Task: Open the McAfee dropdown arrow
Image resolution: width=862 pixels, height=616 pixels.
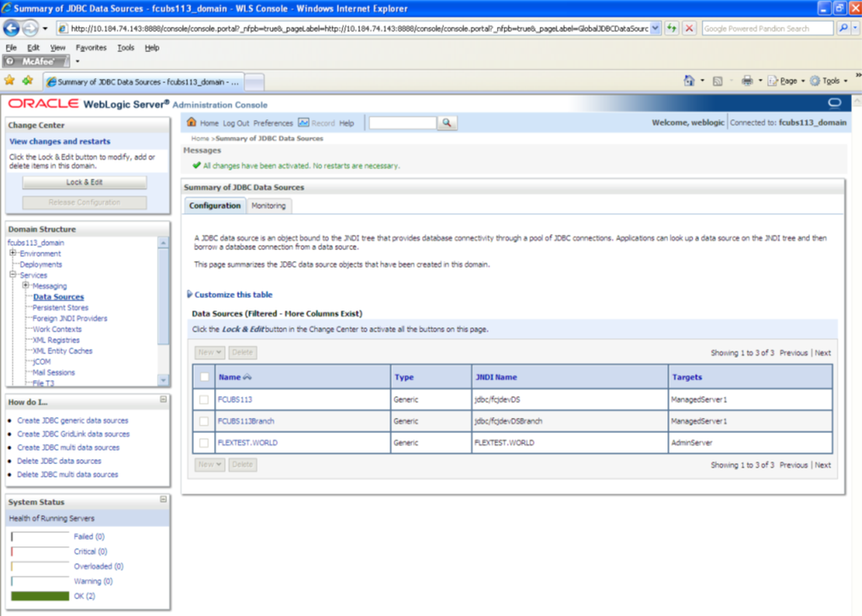Action: (77, 61)
